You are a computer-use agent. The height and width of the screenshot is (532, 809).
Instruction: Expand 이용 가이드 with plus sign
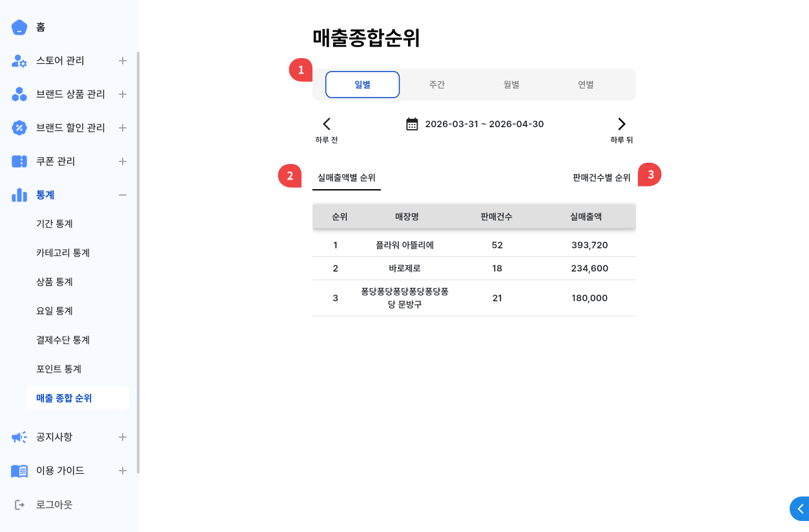point(123,471)
